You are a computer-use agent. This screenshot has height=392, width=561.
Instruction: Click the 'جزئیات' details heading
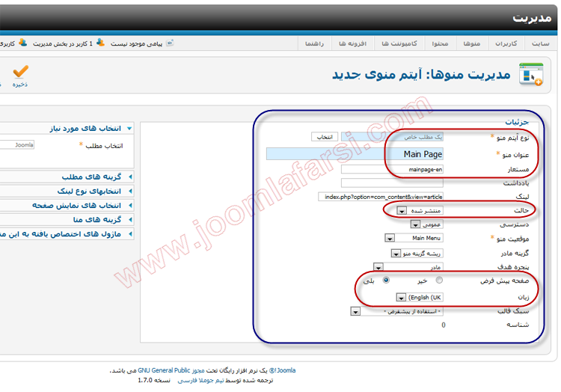click(x=517, y=122)
